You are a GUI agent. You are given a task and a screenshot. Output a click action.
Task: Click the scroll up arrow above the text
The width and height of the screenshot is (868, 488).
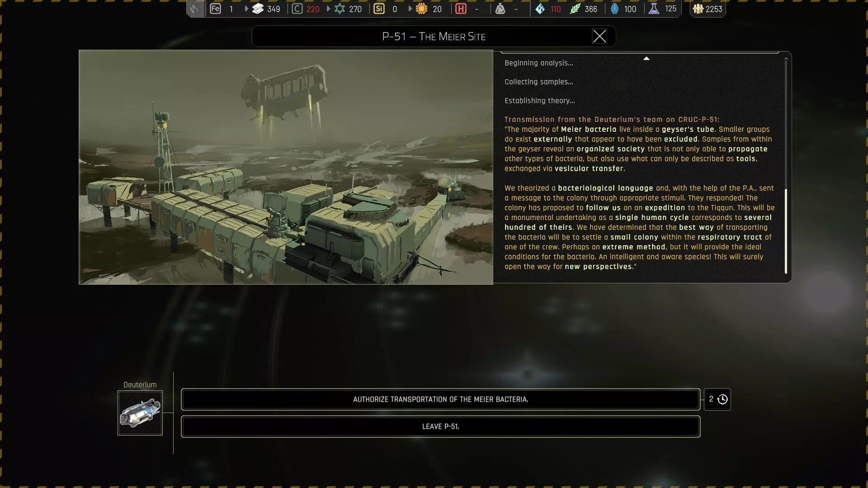tap(646, 58)
